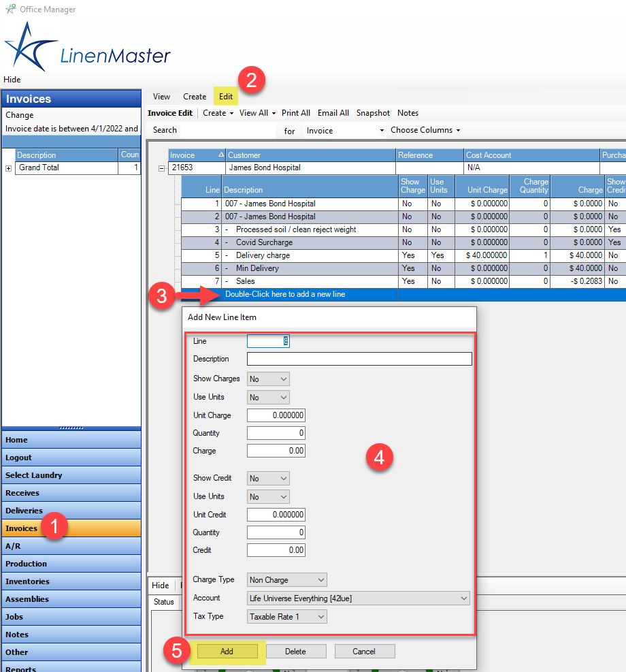Click the LinenMaster logo
Screen dimensions: 626x672
[87, 46]
